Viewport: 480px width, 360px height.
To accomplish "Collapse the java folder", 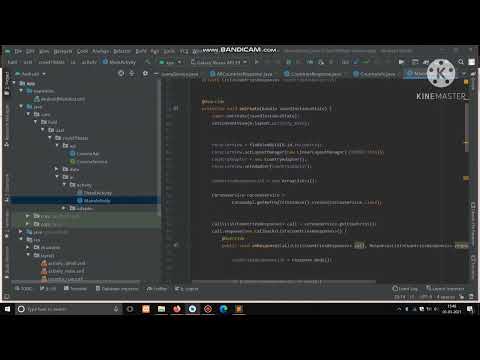I will (21, 107).
